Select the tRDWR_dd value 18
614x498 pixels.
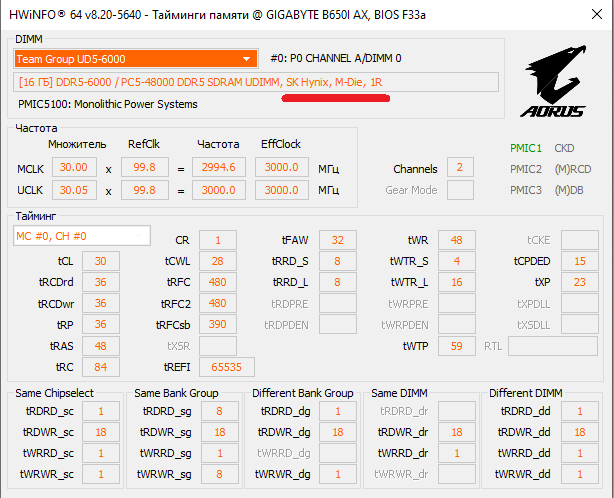tap(580, 432)
